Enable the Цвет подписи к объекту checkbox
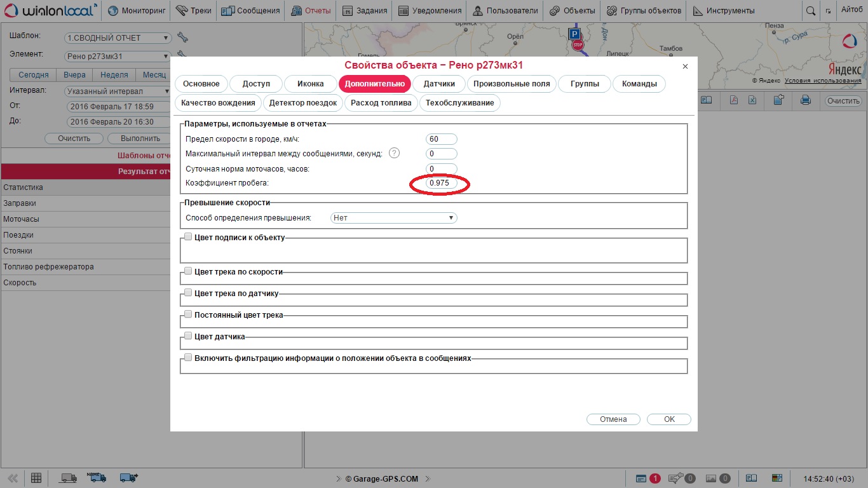The height and width of the screenshot is (488, 868). pyautogui.click(x=188, y=236)
